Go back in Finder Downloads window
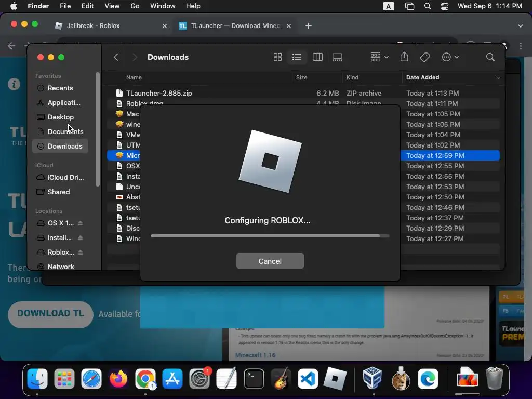532x399 pixels. coord(116,57)
